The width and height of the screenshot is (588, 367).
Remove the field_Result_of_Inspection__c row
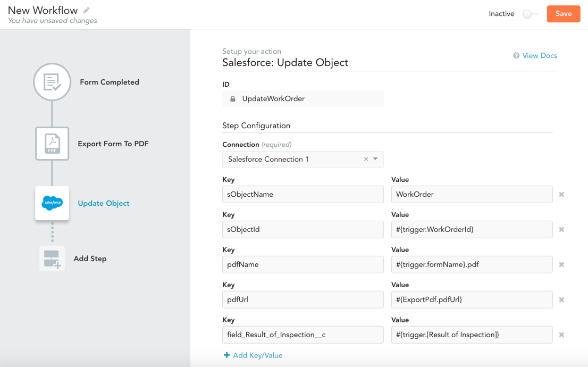561,335
